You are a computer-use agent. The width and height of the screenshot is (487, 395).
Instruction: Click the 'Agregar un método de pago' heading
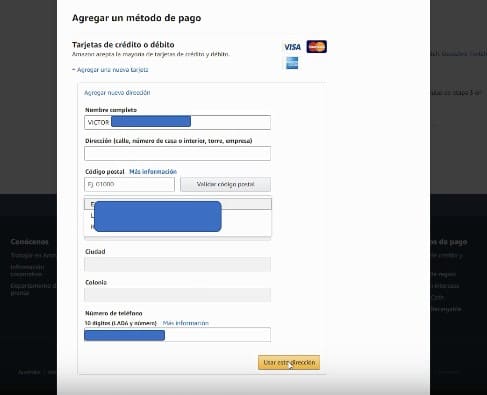coord(137,18)
